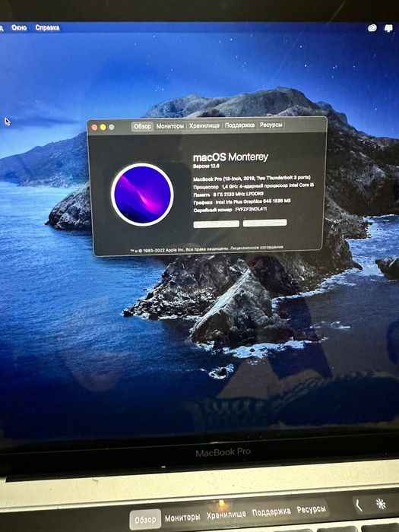The height and width of the screenshot is (532, 399).
Task: Tap Хранилище on the Touch Bar
Action: pos(226,515)
